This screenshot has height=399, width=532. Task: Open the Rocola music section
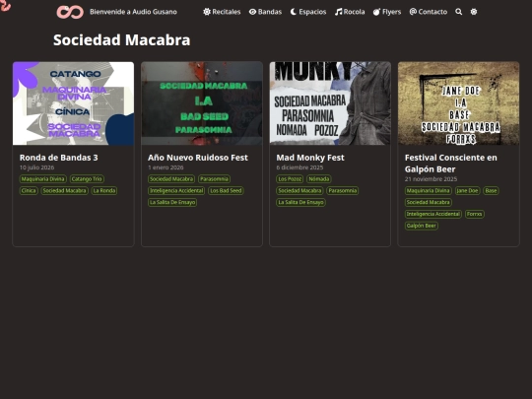pos(350,12)
